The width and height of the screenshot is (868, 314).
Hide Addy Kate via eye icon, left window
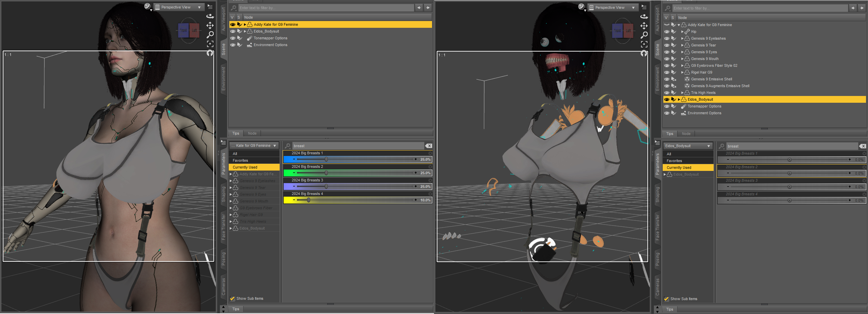tap(233, 24)
